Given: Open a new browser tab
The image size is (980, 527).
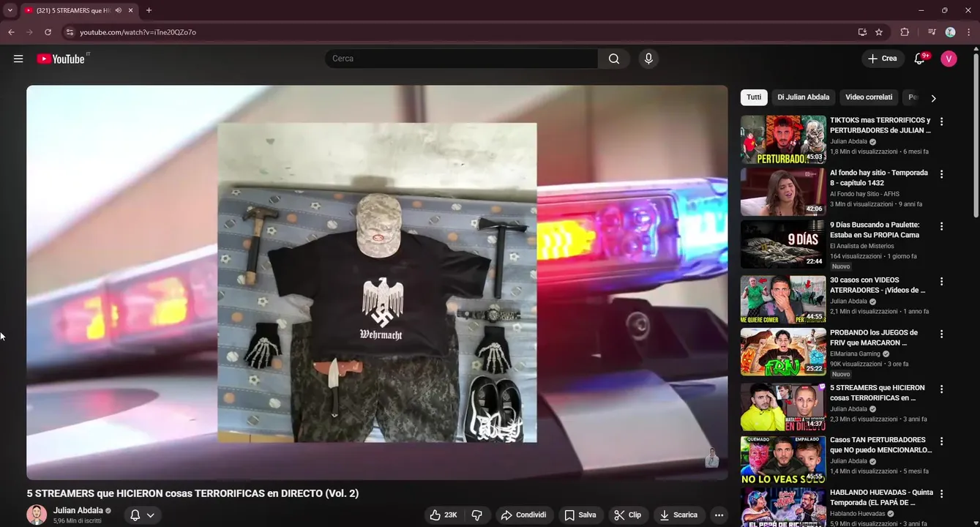Looking at the screenshot, I should [149, 10].
